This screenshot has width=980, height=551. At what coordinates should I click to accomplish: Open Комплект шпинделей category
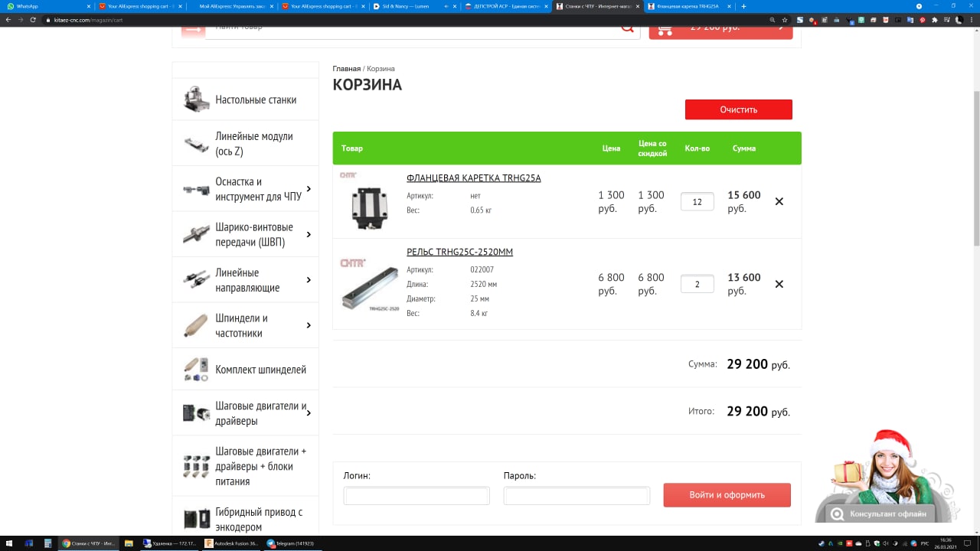(x=260, y=370)
